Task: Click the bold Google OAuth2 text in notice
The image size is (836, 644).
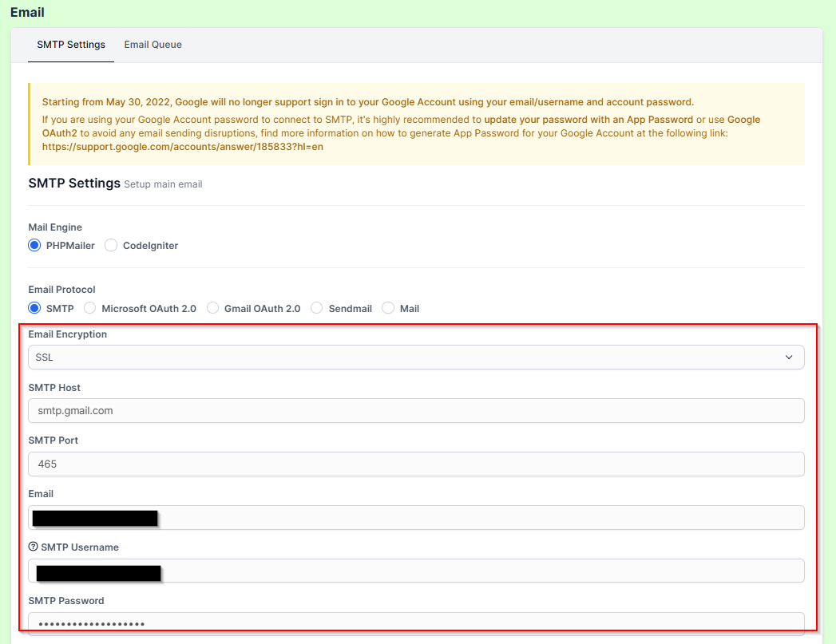Action: click(x=60, y=133)
